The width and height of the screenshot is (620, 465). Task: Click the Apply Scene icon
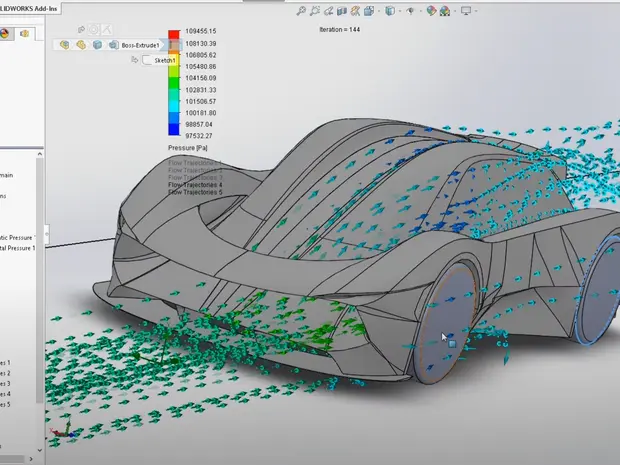click(x=445, y=11)
